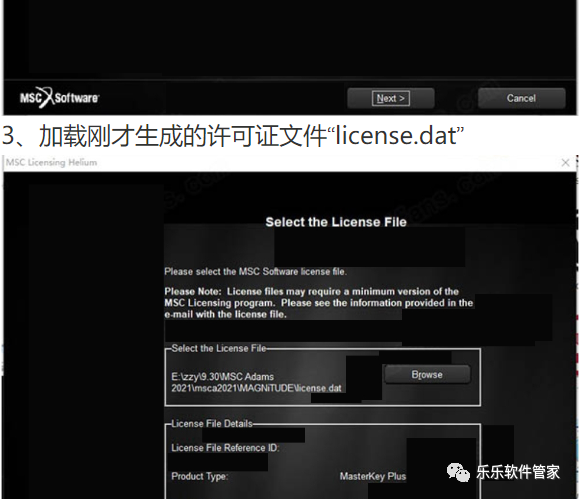Click the license.dat file path text
This screenshot has height=499, width=579.
tap(256, 382)
